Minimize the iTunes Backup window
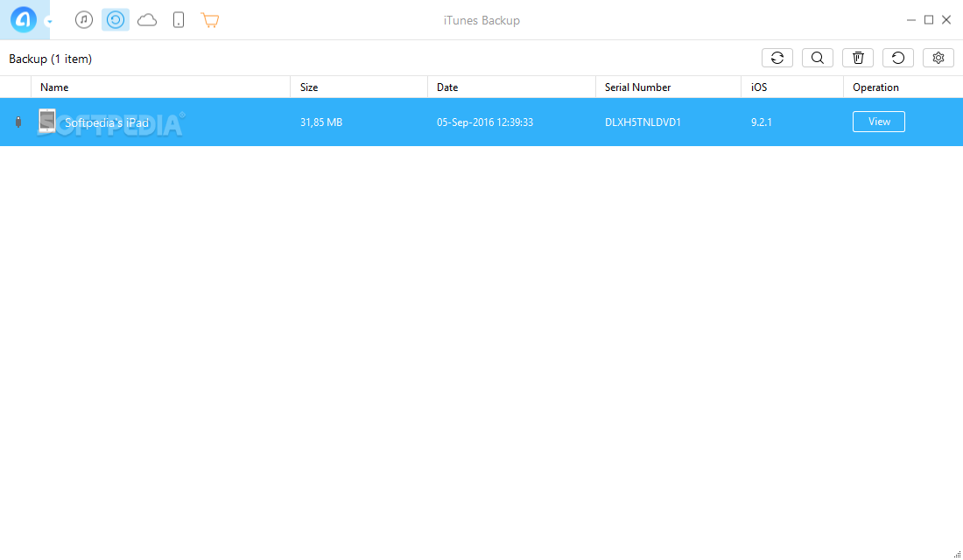 910,20
